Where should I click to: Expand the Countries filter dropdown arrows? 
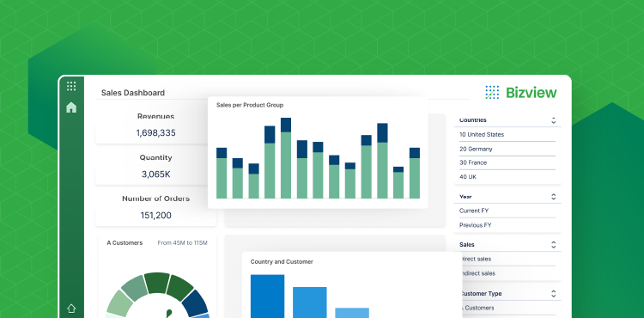click(553, 120)
